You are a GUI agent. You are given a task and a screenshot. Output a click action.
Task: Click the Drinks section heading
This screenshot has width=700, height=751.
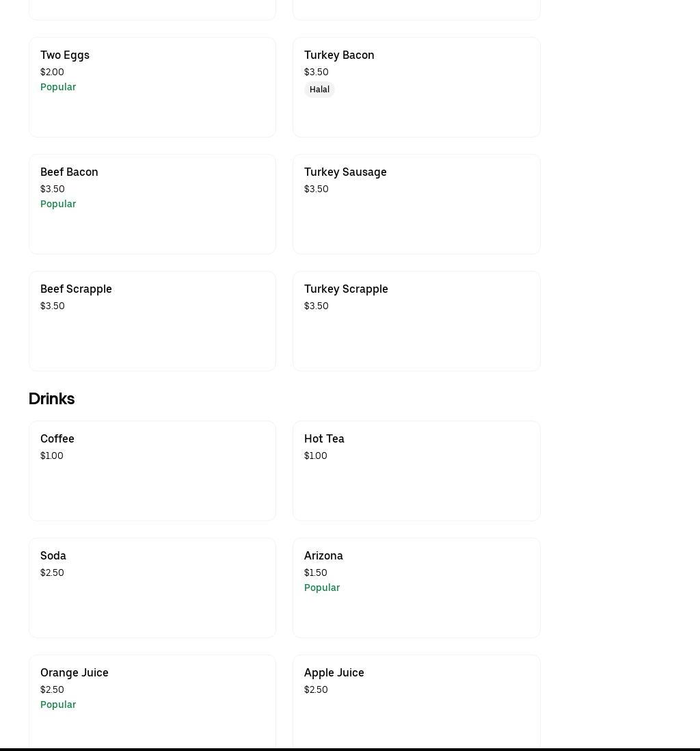[x=52, y=399]
